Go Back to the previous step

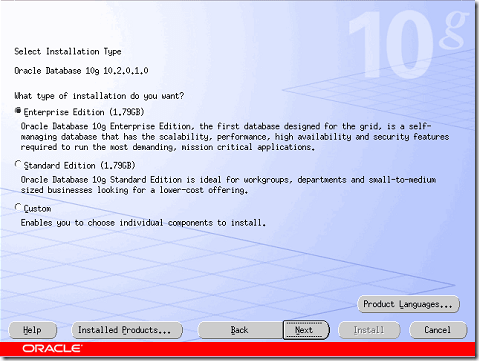[240, 330]
